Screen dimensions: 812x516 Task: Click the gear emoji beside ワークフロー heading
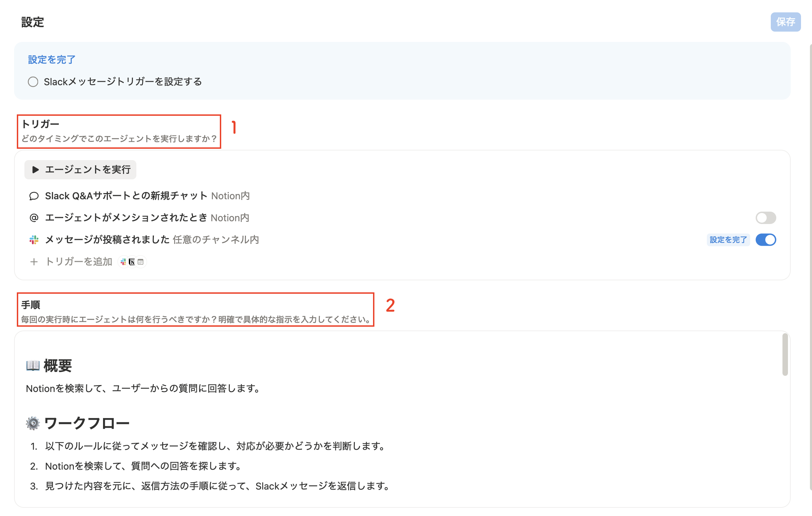coord(33,423)
